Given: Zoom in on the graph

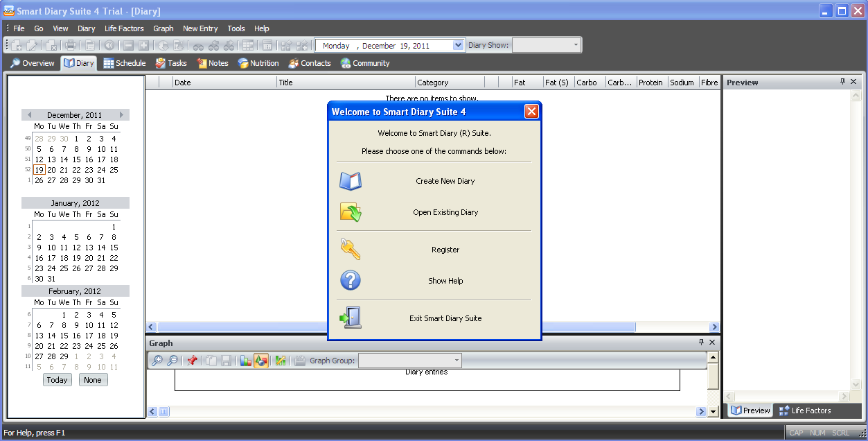Looking at the screenshot, I should pyautogui.click(x=157, y=361).
